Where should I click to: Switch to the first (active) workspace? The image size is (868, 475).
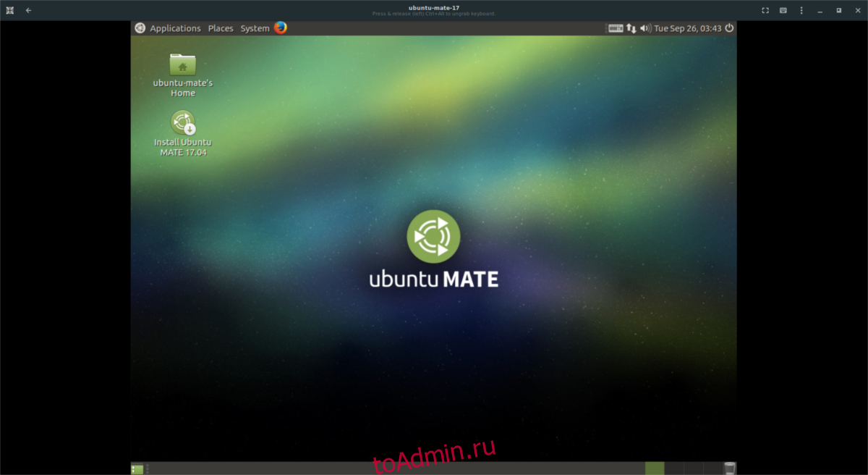(654, 468)
